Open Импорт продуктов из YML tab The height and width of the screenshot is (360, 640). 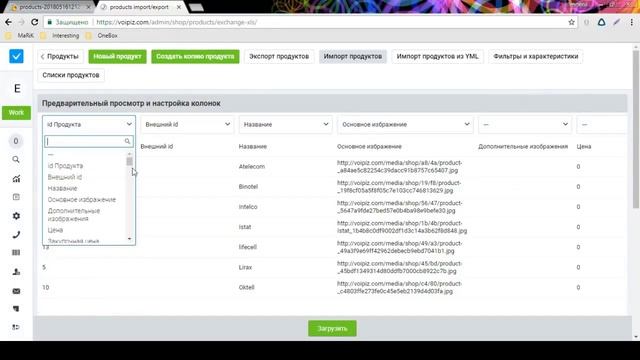438,56
